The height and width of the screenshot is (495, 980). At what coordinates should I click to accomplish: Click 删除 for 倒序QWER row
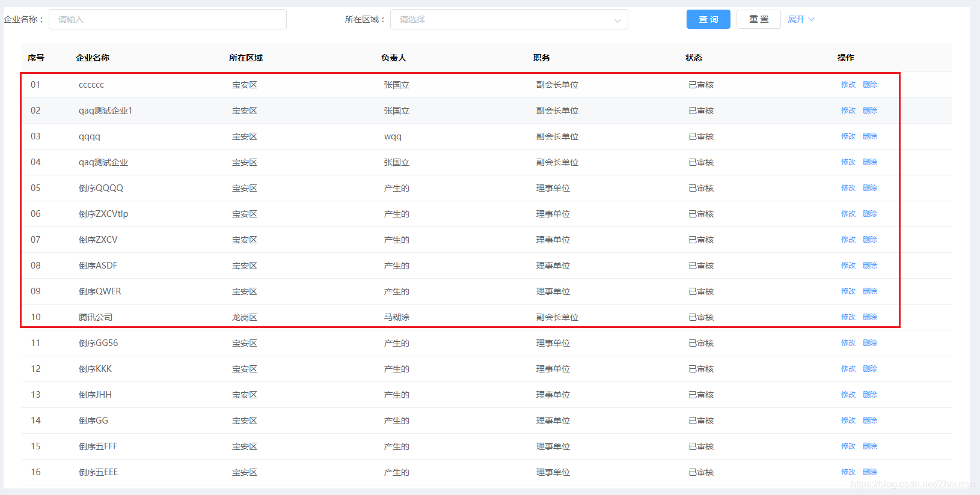tap(870, 291)
